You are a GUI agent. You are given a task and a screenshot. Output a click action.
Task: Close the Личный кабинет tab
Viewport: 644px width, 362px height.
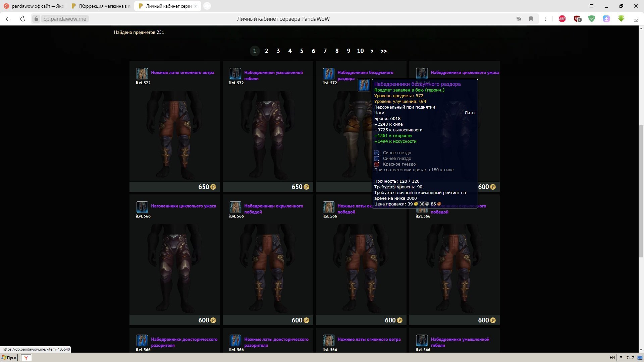tap(196, 6)
